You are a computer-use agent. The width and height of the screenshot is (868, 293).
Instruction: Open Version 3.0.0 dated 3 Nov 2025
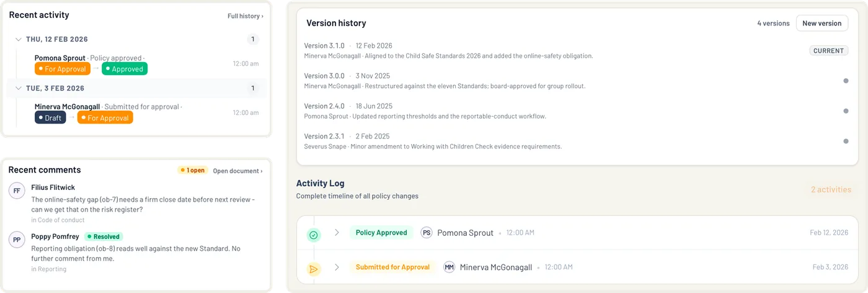click(x=575, y=81)
